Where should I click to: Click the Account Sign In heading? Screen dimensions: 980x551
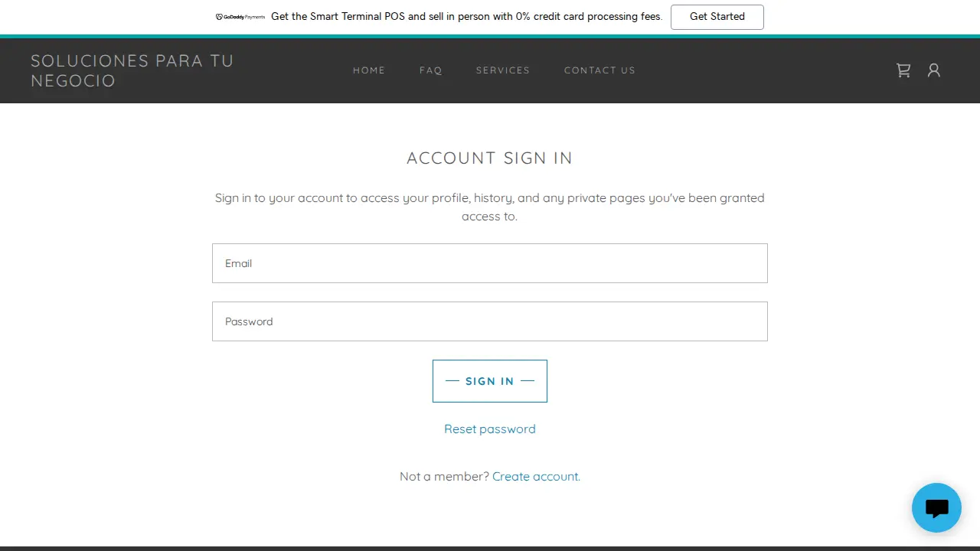pos(490,158)
